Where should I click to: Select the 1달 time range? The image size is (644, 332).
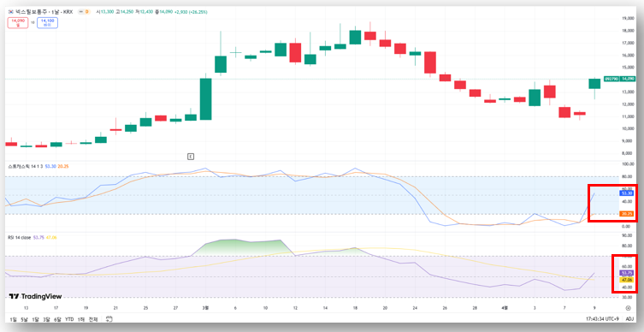click(x=36, y=319)
